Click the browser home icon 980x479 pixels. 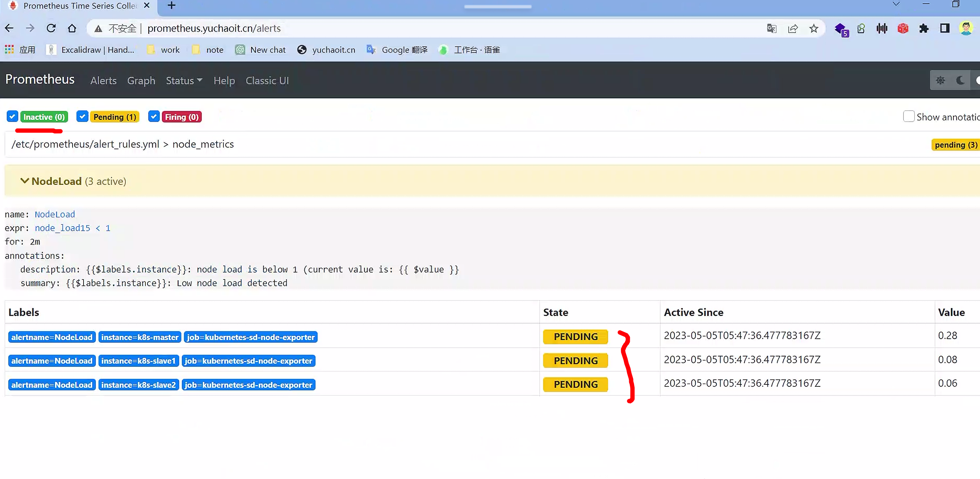[x=72, y=28]
